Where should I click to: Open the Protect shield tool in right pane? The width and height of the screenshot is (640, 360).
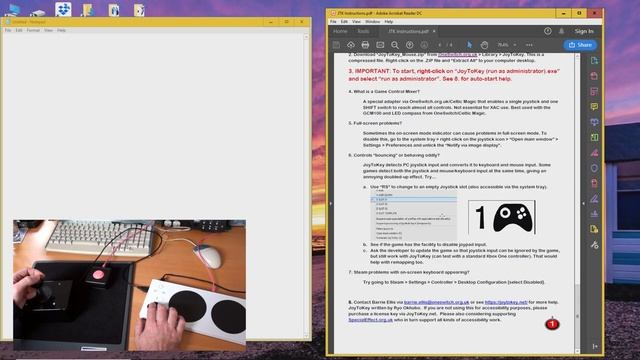coord(594,168)
